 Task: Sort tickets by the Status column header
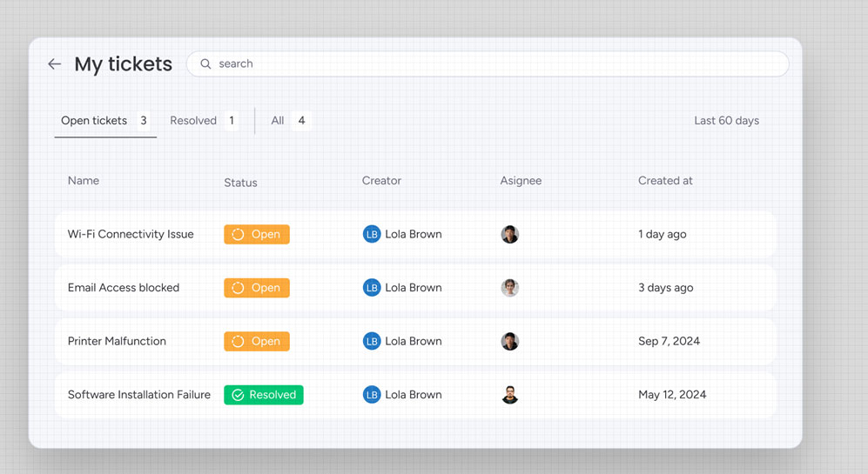click(240, 183)
